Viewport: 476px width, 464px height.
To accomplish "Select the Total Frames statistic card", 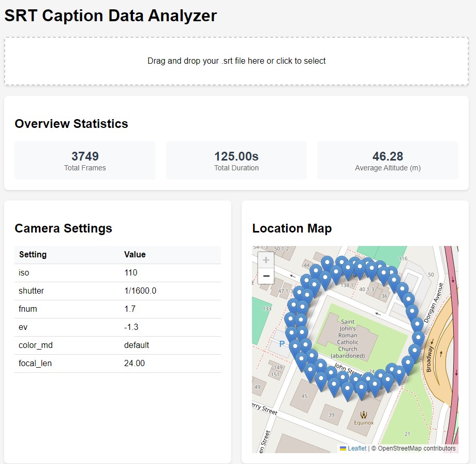I will click(85, 161).
